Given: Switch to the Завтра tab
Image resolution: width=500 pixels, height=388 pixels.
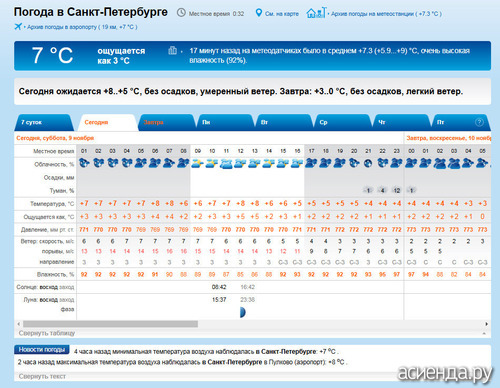Looking at the screenshot, I should 166,122.
